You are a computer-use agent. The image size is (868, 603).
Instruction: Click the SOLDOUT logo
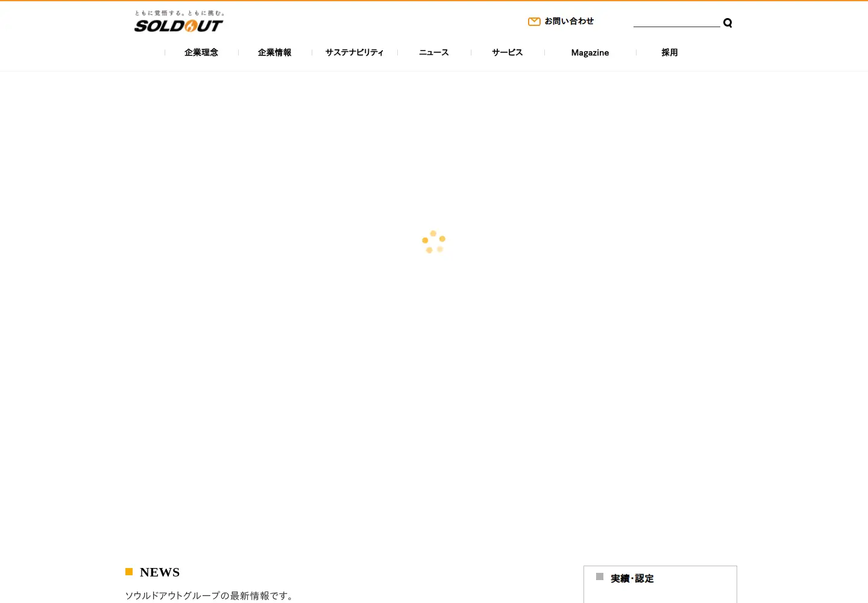(179, 22)
